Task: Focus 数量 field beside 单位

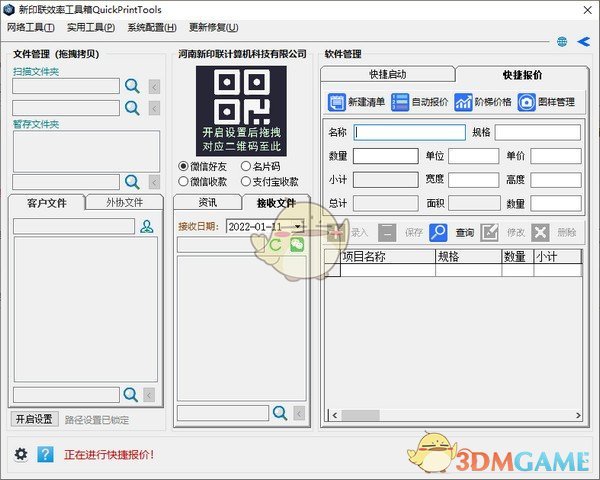Action: [x=386, y=156]
